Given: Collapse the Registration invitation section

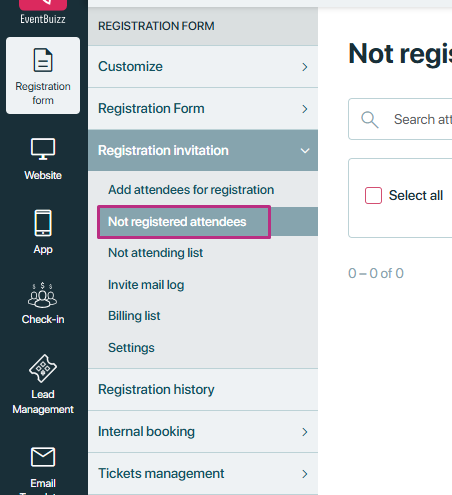Looking at the screenshot, I should tap(203, 151).
